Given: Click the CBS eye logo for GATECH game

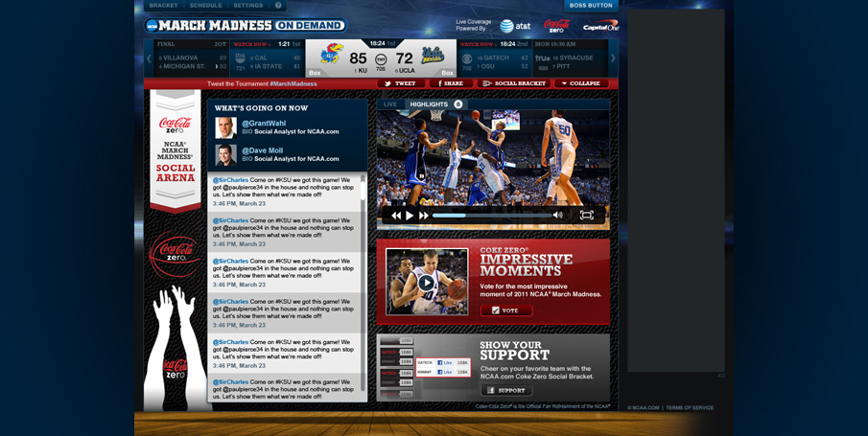Looking at the screenshot, I should coord(467,58).
